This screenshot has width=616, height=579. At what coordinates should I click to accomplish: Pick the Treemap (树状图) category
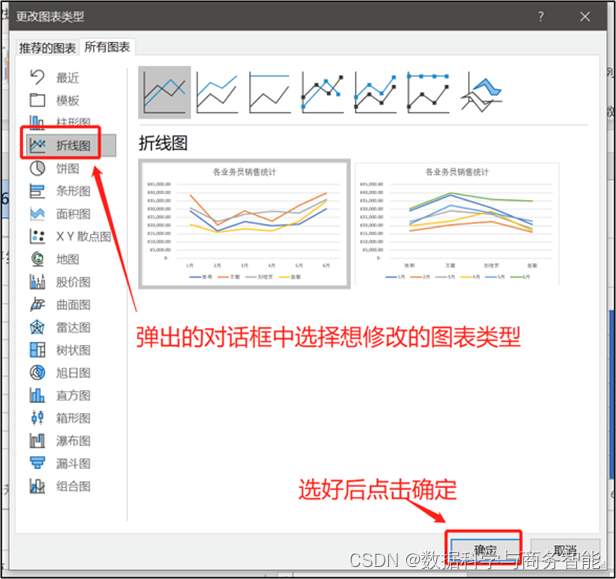click(x=61, y=350)
